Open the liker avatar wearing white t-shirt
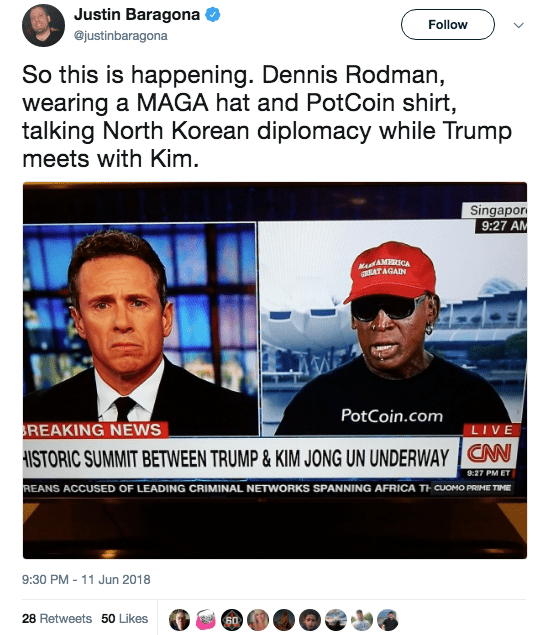 [362, 620]
